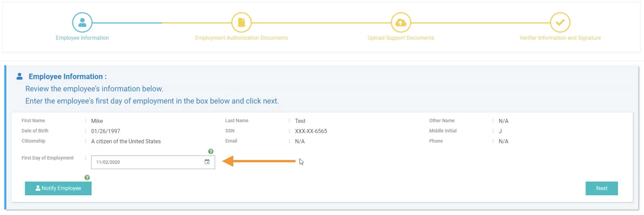Click the first name value Mike

(97, 121)
